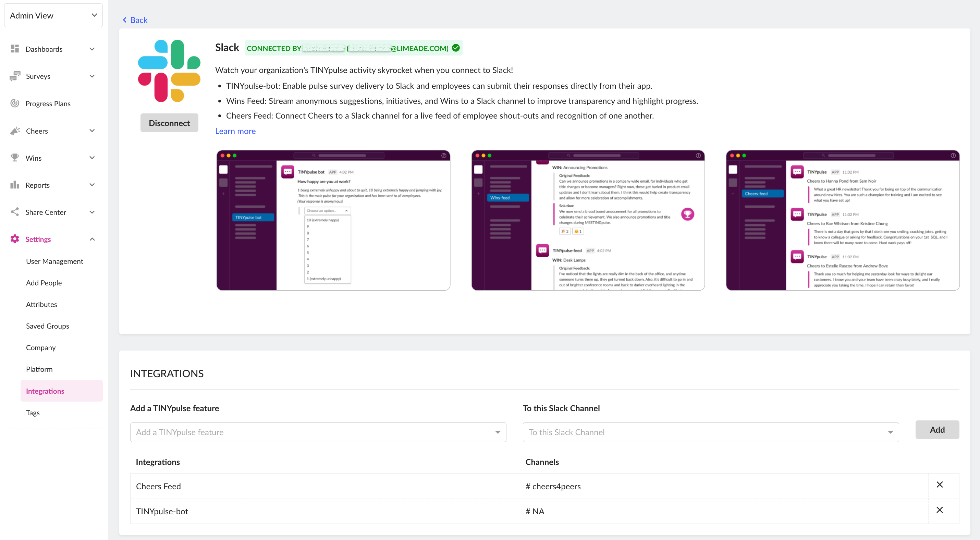
Task: Click the Cheers party popper icon
Action: point(15,131)
